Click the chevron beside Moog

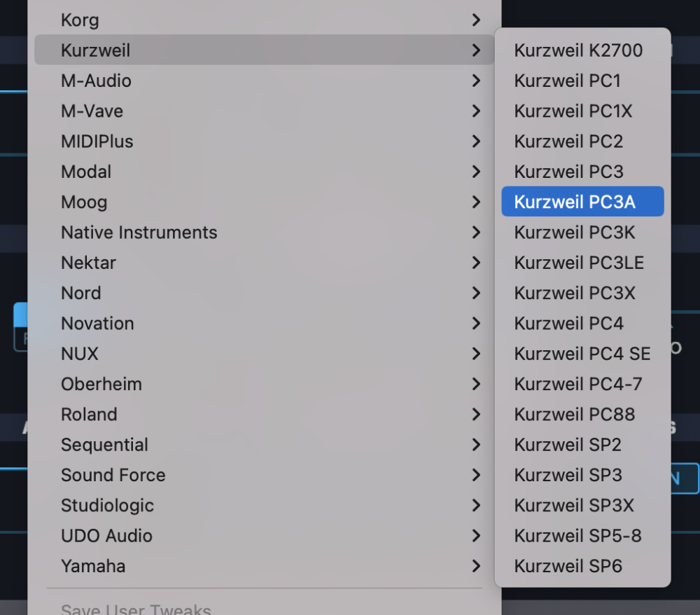click(476, 202)
